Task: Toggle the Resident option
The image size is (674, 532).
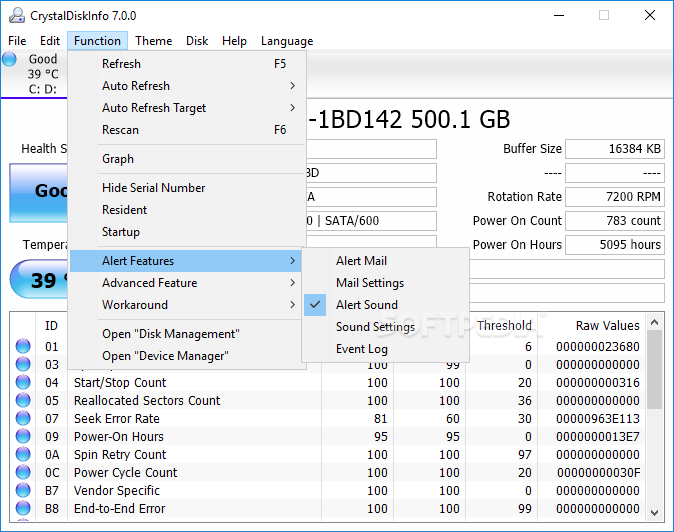Action: [x=187, y=210]
